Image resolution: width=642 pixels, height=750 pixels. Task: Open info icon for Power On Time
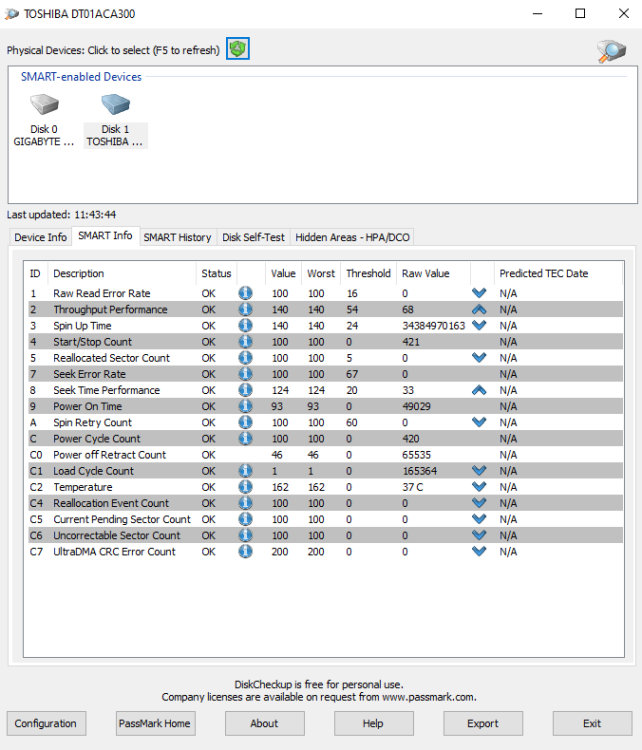coord(245,406)
